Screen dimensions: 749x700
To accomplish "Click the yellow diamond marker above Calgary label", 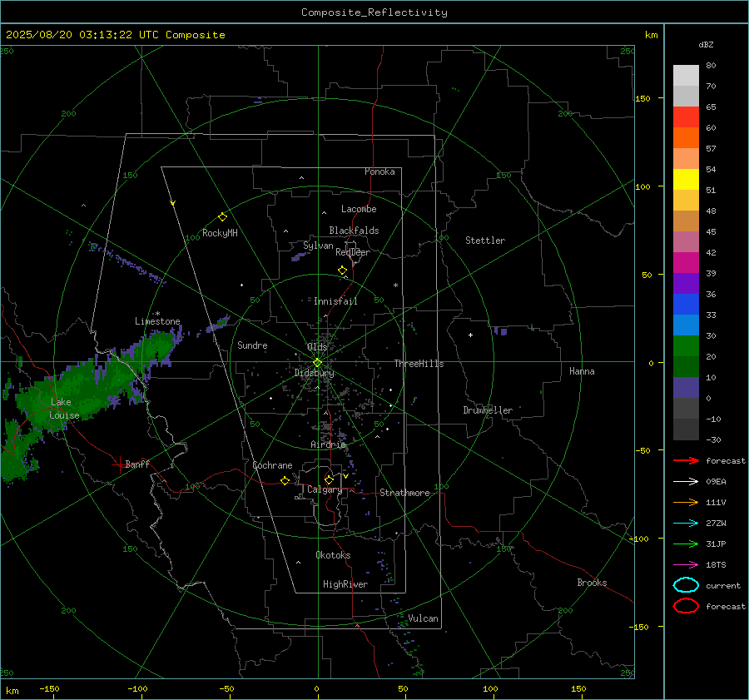I will point(329,479).
